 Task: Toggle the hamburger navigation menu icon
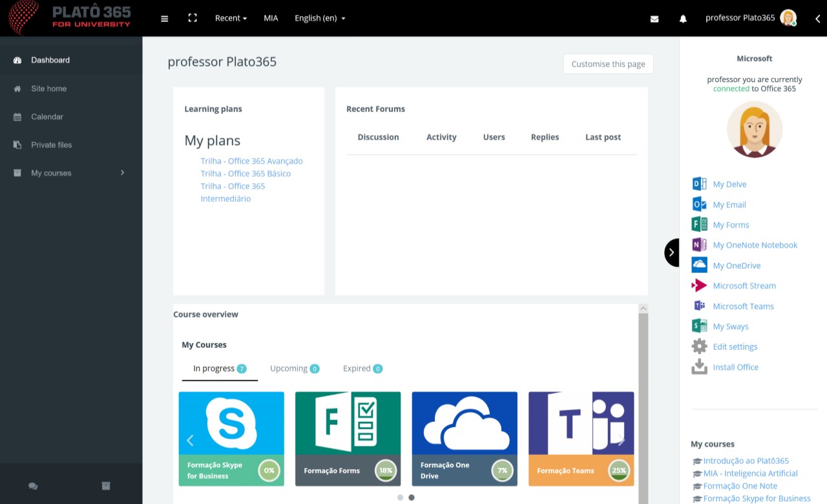tap(164, 19)
